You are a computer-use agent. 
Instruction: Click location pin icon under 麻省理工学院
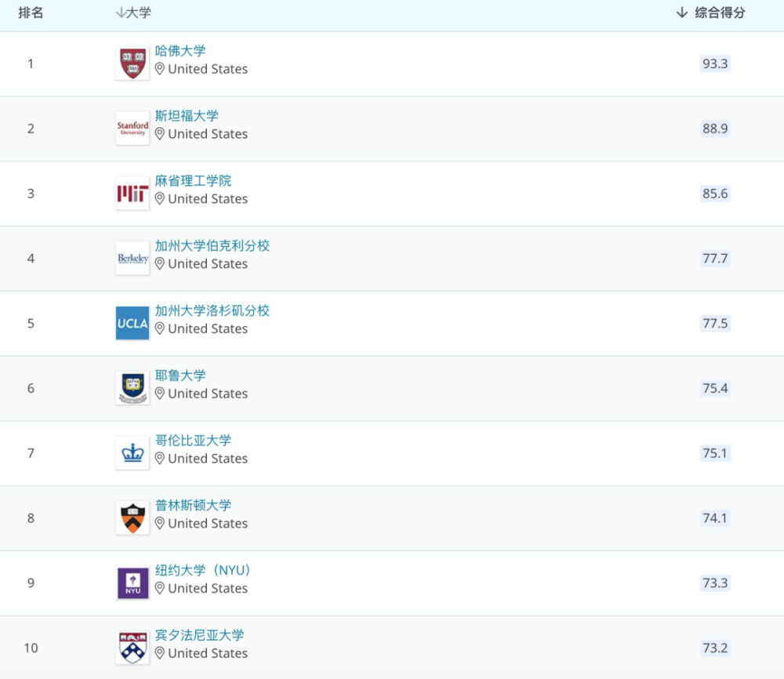coord(159,199)
